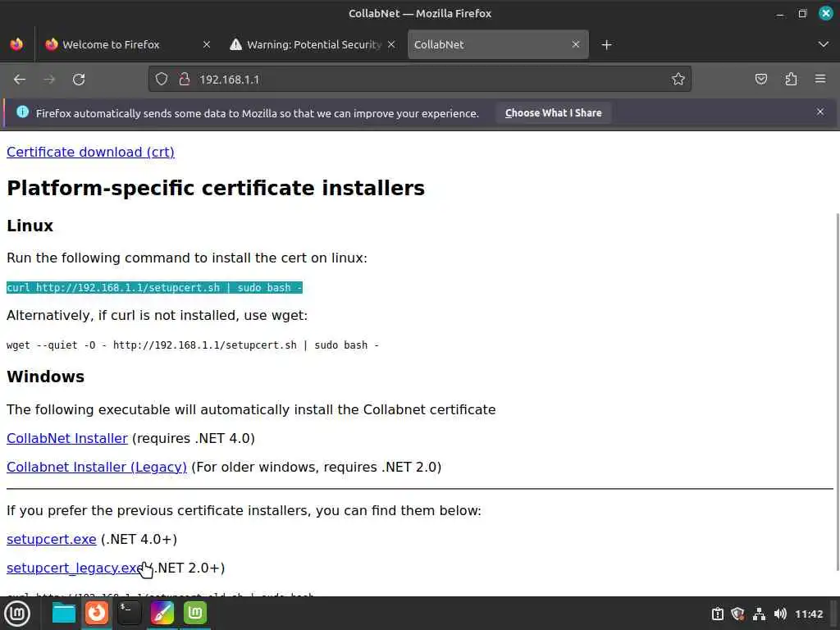This screenshot has height=630, width=840.
Task: Open the Certificate download (crt) link
Action: [90, 152]
